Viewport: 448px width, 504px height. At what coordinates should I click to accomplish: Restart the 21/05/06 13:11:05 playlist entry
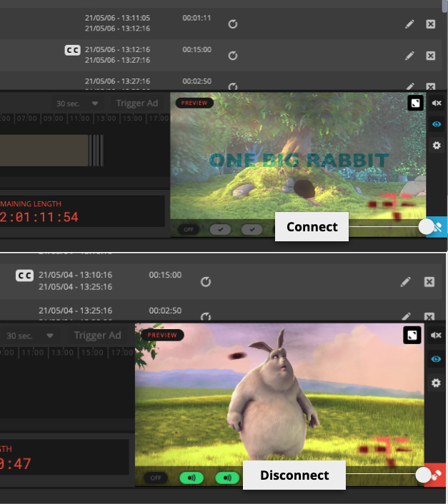pos(233,24)
